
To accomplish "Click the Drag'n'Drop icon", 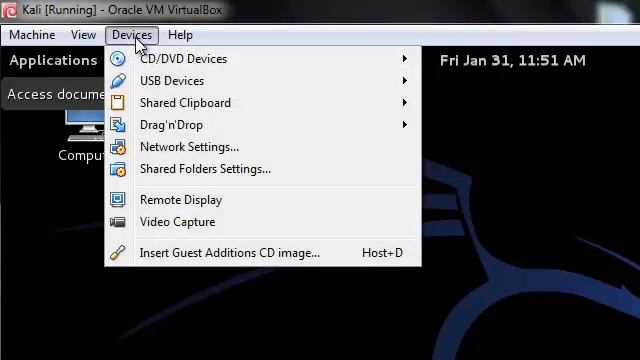I will click(118, 124).
